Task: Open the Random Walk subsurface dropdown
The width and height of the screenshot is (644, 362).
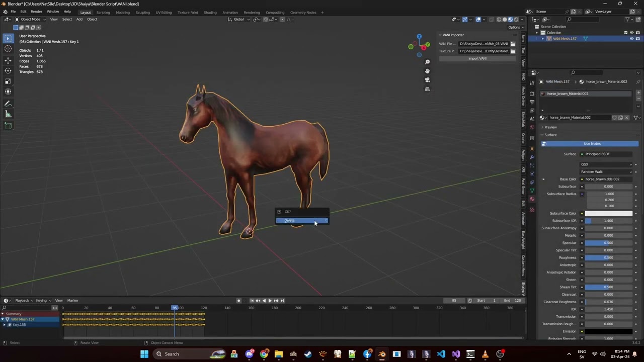Action: click(x=606, y=172)
